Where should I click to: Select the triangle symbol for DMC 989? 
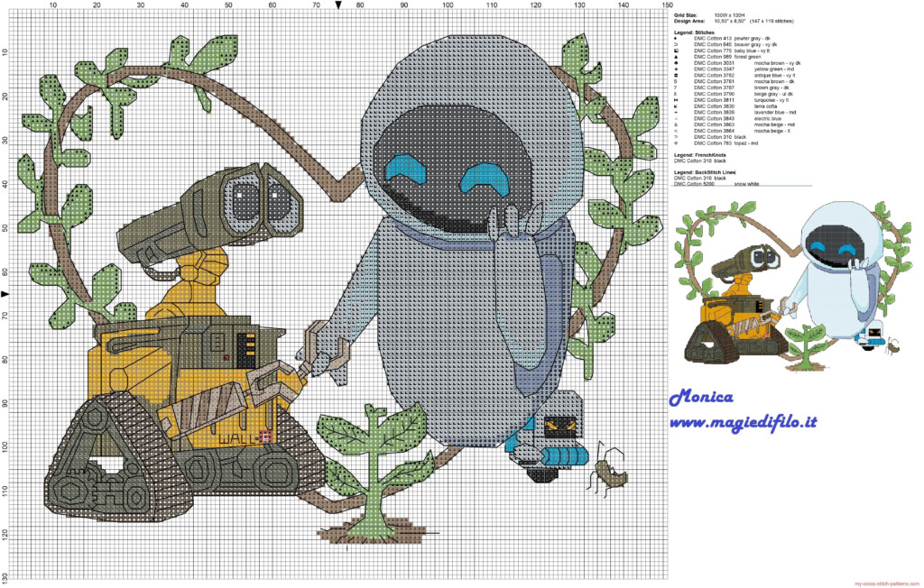click(676, 57)
